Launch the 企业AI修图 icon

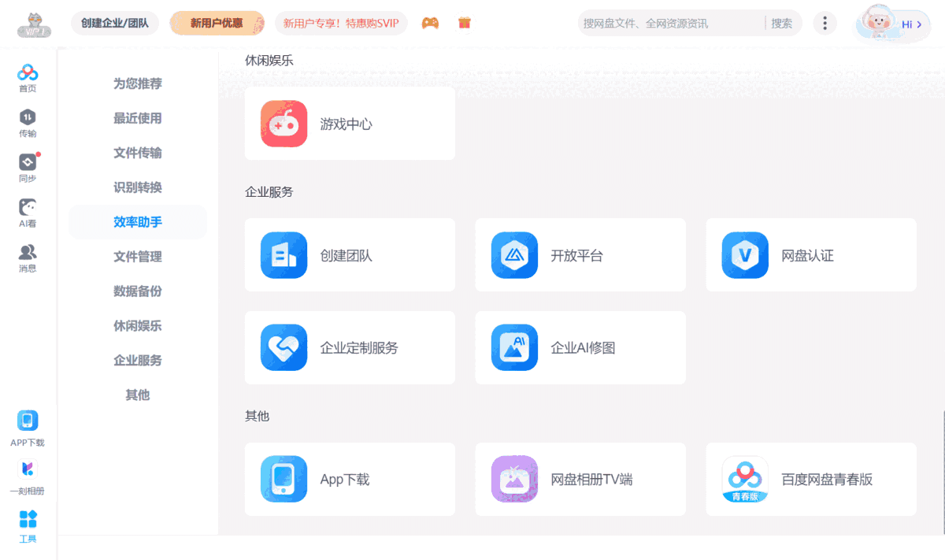coord(514,347)
